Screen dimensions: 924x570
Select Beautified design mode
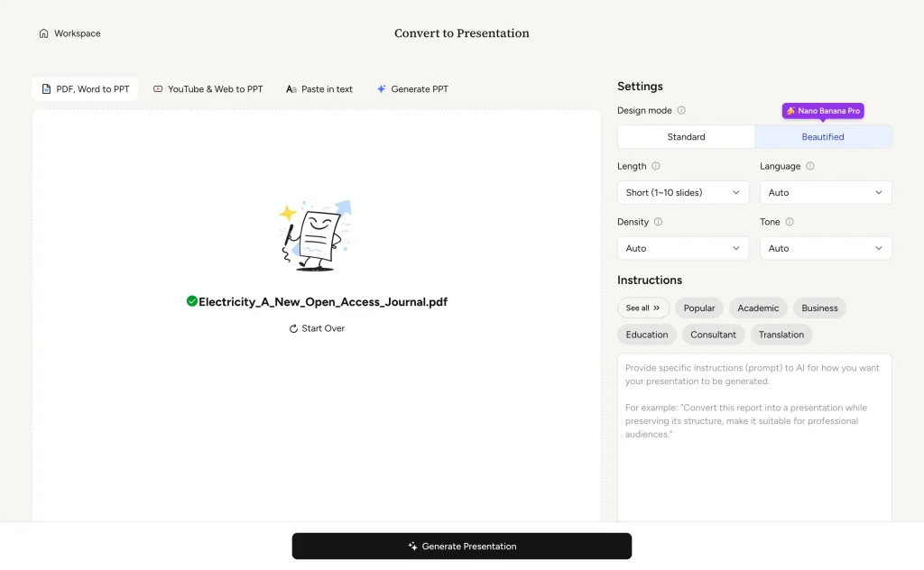pos(823,136)
